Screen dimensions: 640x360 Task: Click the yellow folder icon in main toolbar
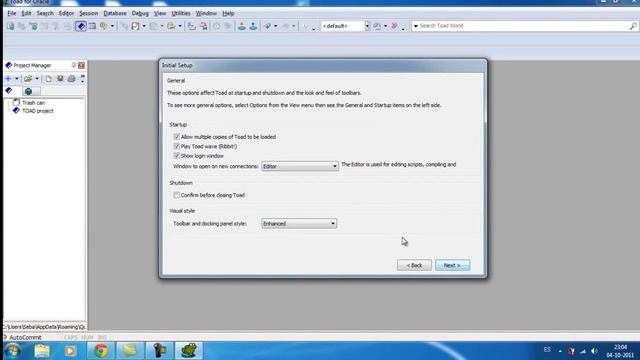pos(171,26)
